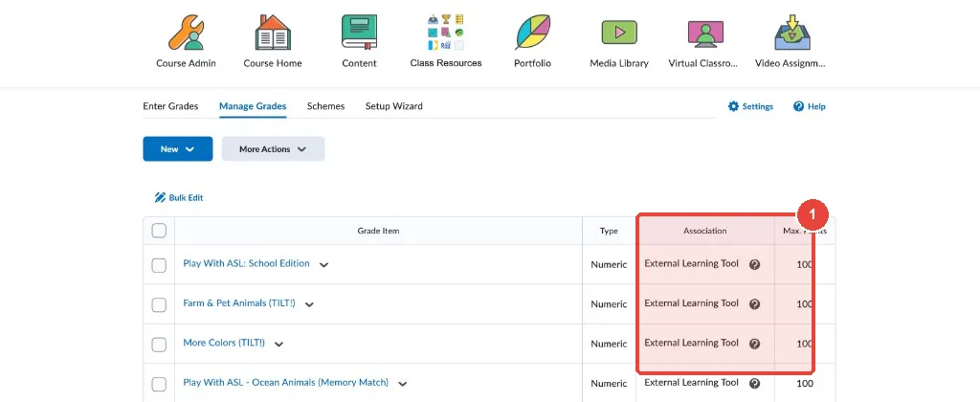980x402 pixels.
Task: Open the Course Admin wrench icon
Action: (x=186, y=33)
